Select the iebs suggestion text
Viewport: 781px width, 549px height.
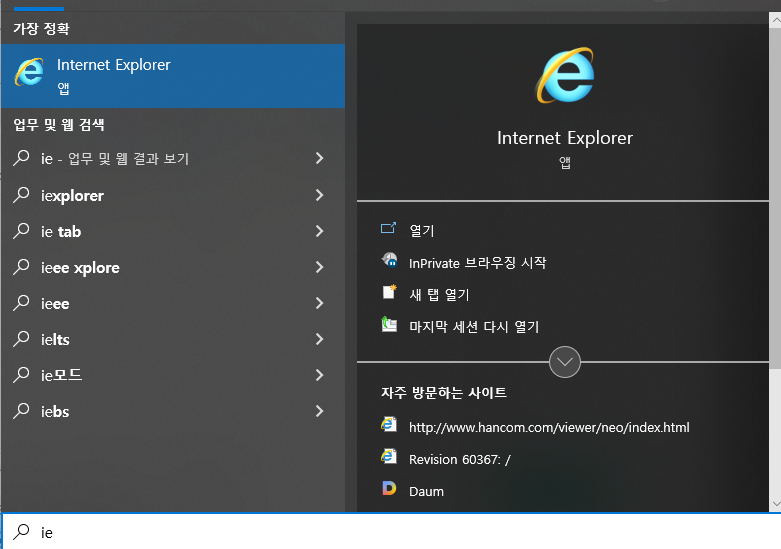[55, 412]
